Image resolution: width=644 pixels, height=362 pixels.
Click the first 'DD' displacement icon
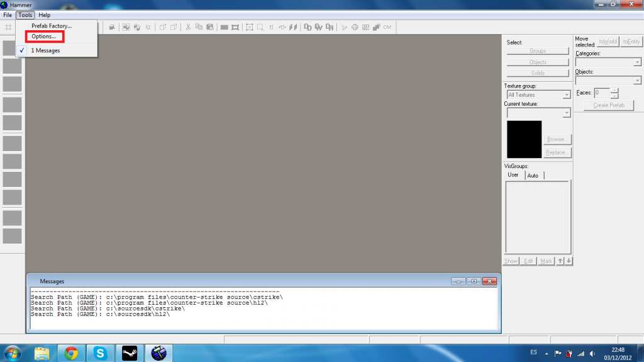click(x=308, y=27)
